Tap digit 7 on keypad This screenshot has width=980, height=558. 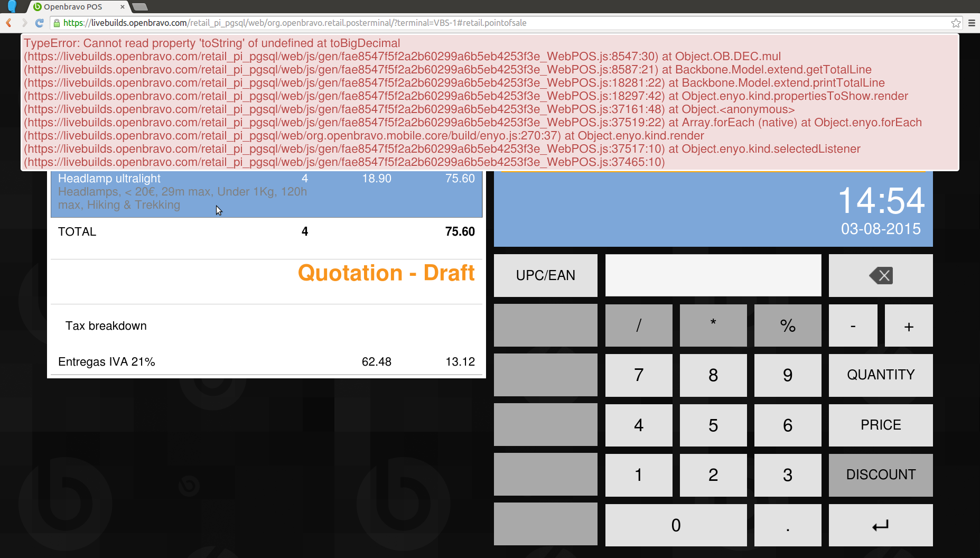tap(639, 375)
